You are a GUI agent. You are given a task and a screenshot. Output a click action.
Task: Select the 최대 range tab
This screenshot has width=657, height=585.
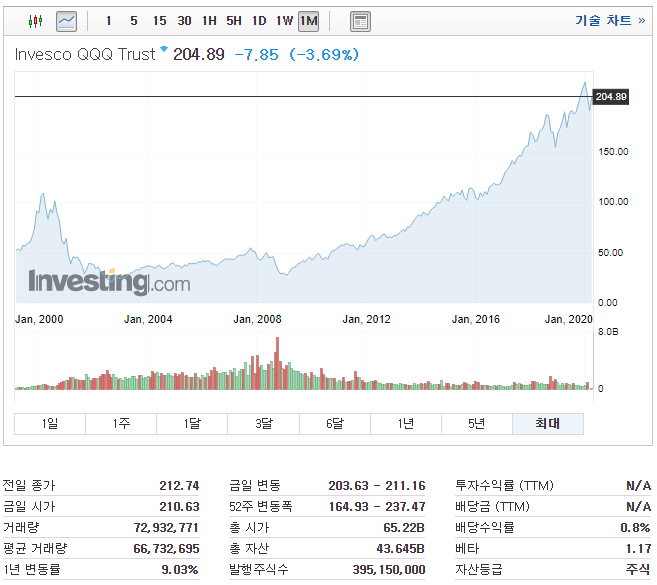tap(548, 424)
